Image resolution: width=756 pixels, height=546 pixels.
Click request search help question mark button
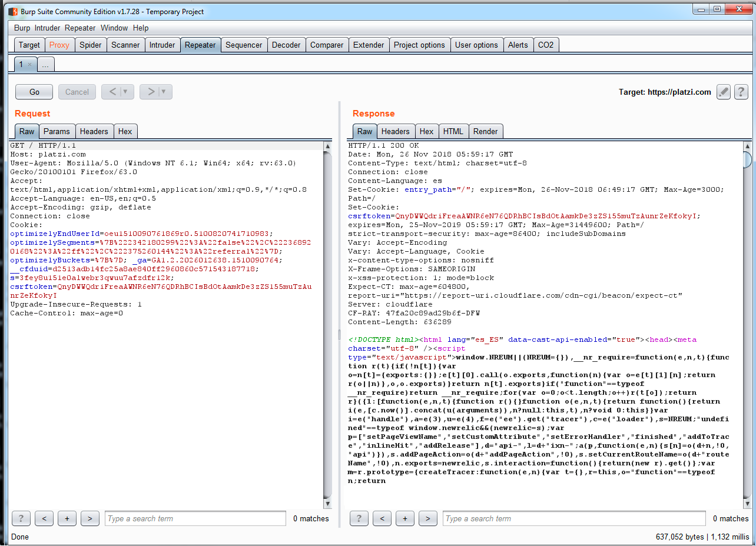(x=21, y=518)
